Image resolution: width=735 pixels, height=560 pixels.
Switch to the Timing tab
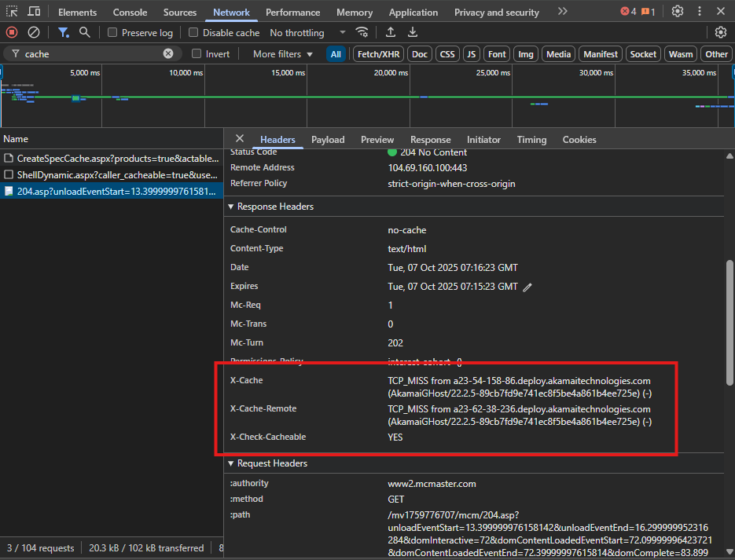pos(531,139)
